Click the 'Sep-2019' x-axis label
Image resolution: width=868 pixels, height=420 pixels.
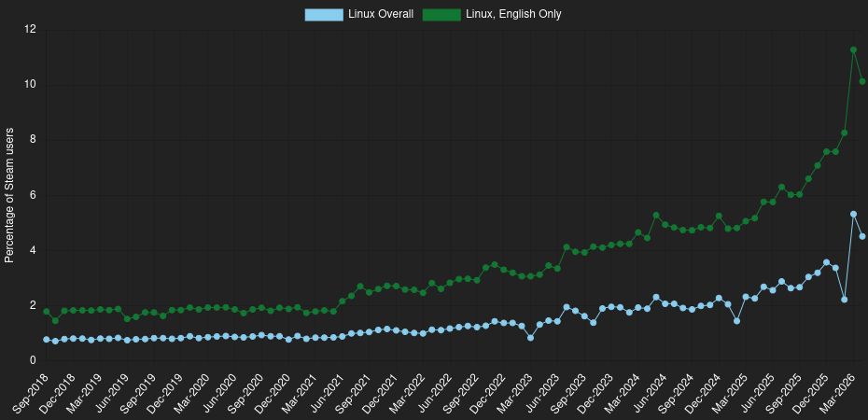[138, 392]
